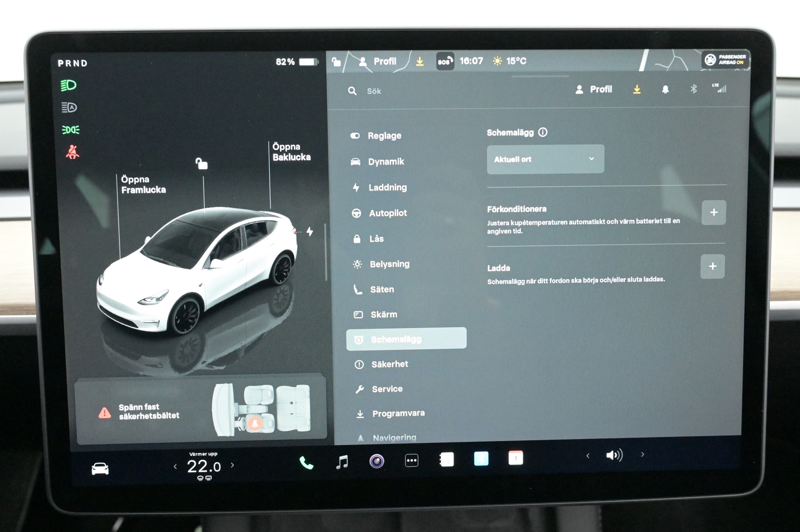The image size is (800, 532).
Task: Increase temperature with right arrow
Action: tap(233, 465)
